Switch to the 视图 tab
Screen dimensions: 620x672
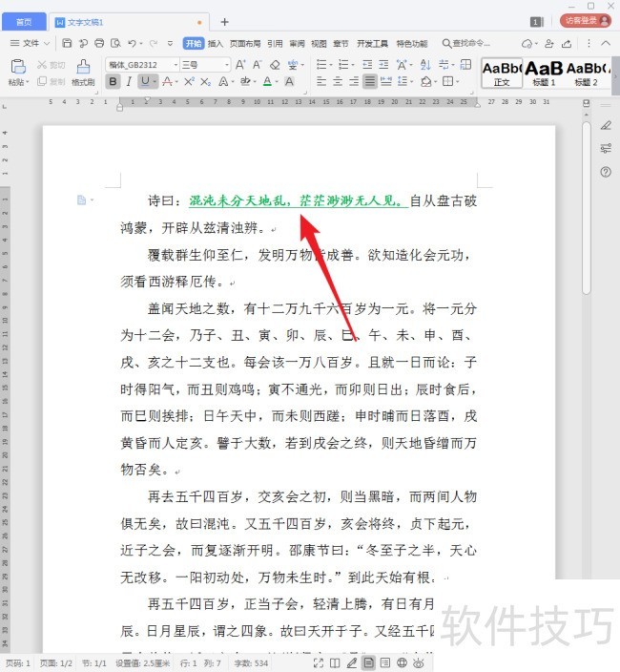319,43
